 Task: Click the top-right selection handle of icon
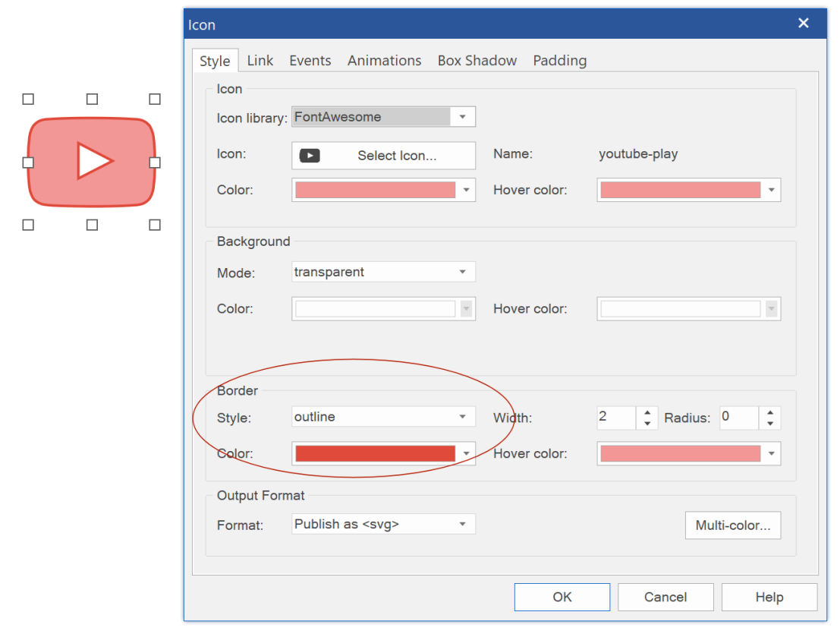click(x=155, y=99)
